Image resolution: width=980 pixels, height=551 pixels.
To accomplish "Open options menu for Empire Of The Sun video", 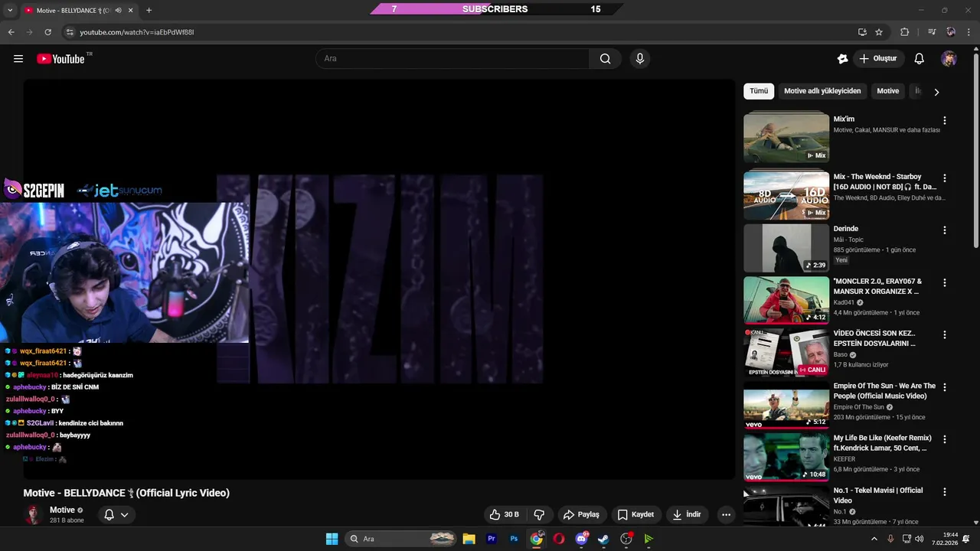I will pyautogui.click(x=945, y=387).
